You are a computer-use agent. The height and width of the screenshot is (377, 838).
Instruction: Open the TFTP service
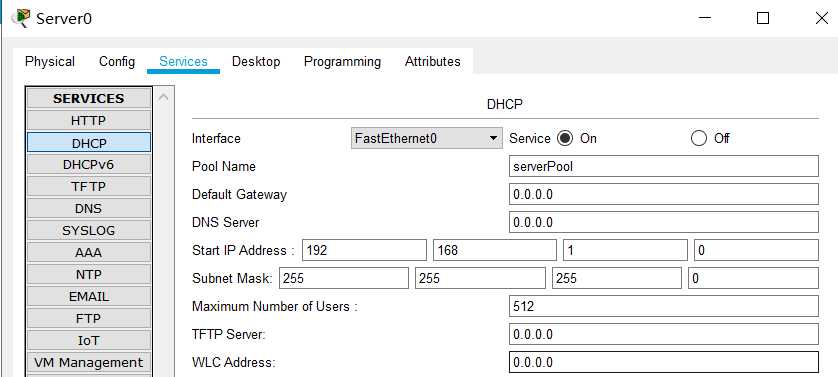89,187
